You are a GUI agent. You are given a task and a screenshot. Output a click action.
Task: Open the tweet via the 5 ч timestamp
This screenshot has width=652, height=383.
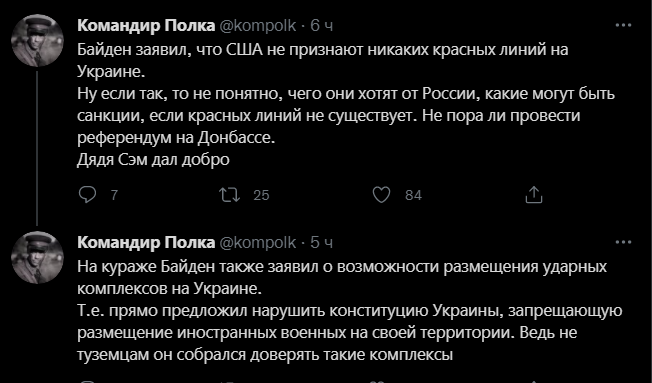click(x=322, y=242)
